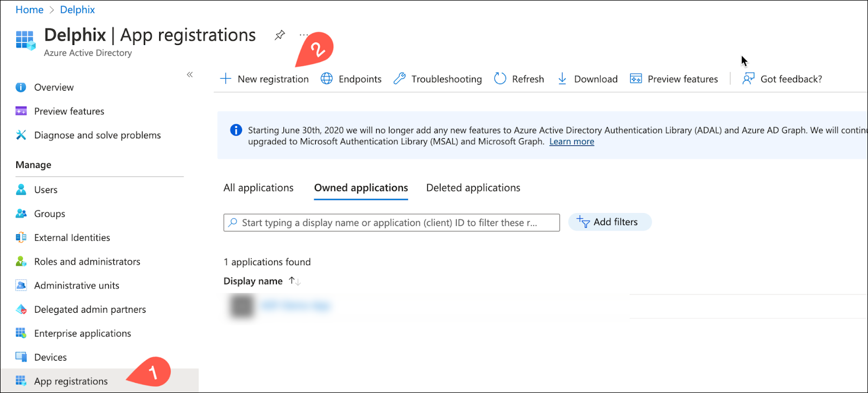Image resolution: width=868 pixels, height=393 pixels.
Task: Sort by Display name column arrows
Action: tap(294, 281)
